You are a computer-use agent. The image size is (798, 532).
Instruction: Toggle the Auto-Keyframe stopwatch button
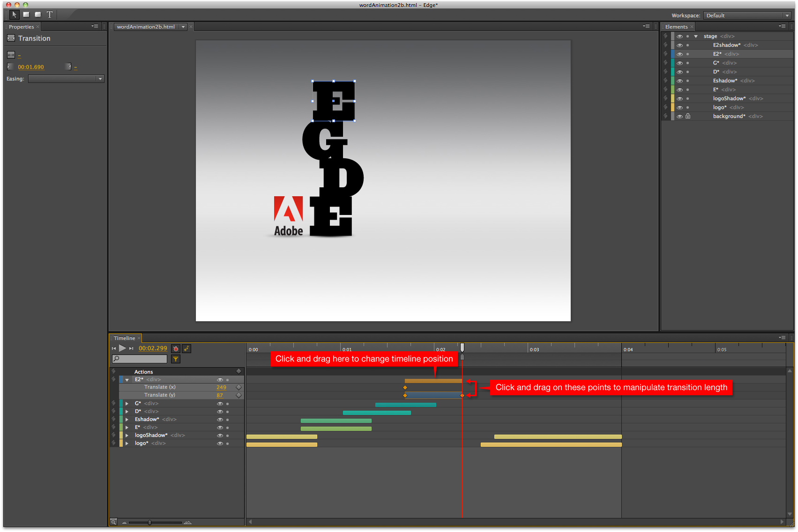176,348
